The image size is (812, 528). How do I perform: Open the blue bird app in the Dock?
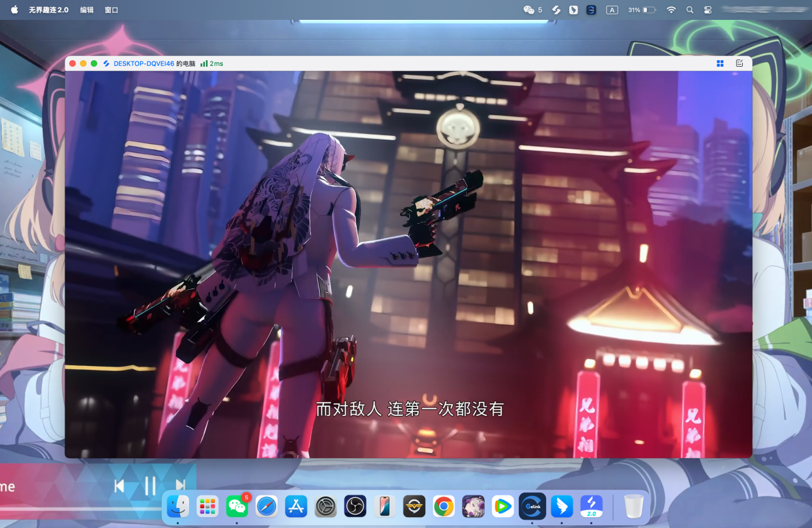click(x=562, y=506)
